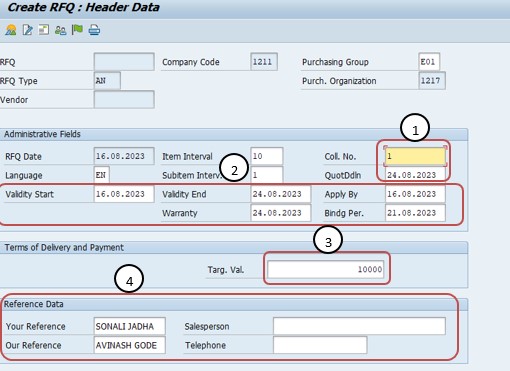
Task: Click the vendor address two-people icon
Action: pos(60,30)
